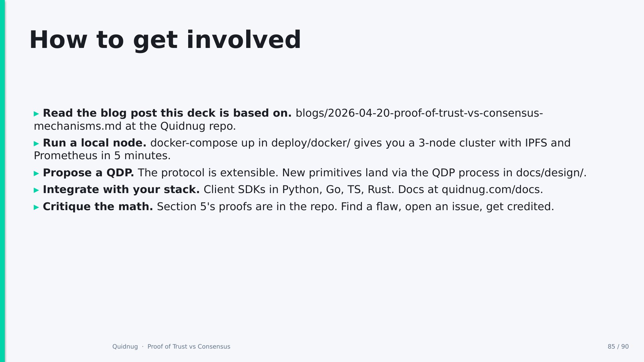Click the bullet arrow before 'Critique the math'
Screen dimensions: 644x362
(36, 207)
